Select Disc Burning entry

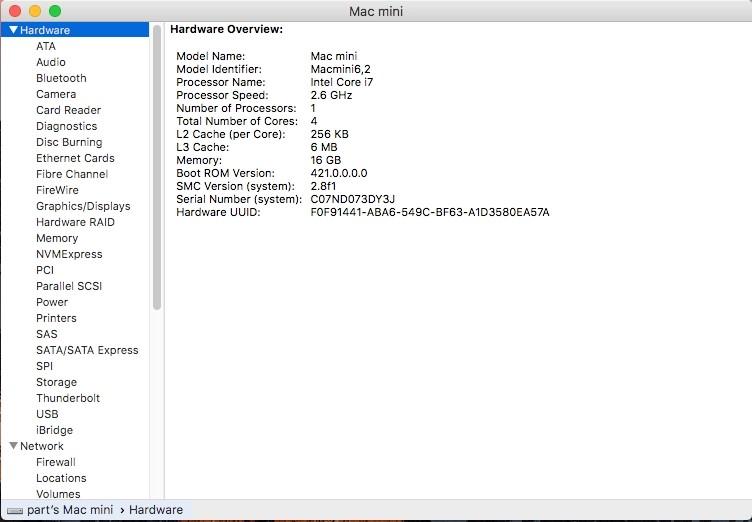tap(69, 142)
